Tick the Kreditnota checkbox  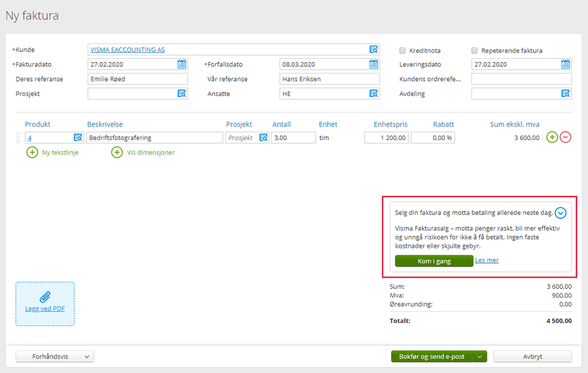pos(403,50)
